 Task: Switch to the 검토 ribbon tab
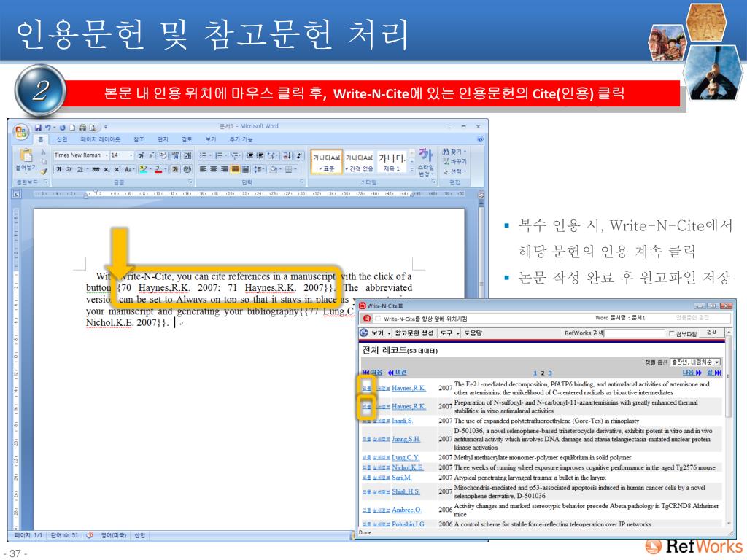[x=187, y=139]
